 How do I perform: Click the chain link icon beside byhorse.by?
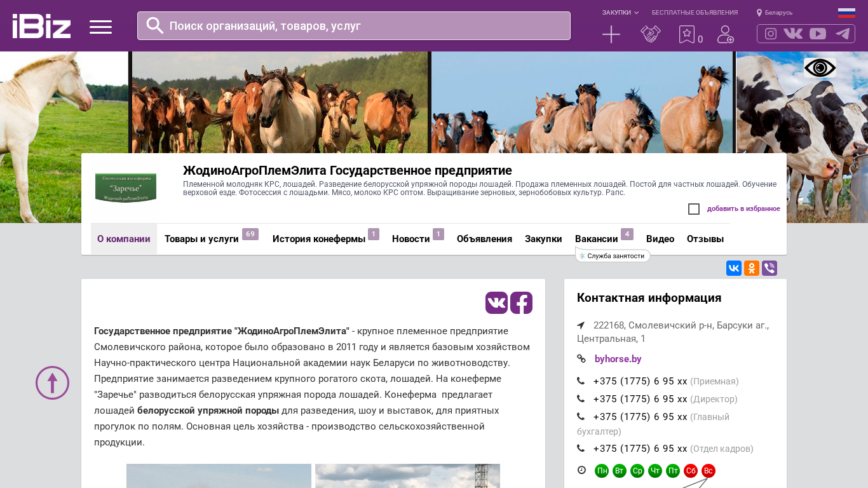[581, 359]
